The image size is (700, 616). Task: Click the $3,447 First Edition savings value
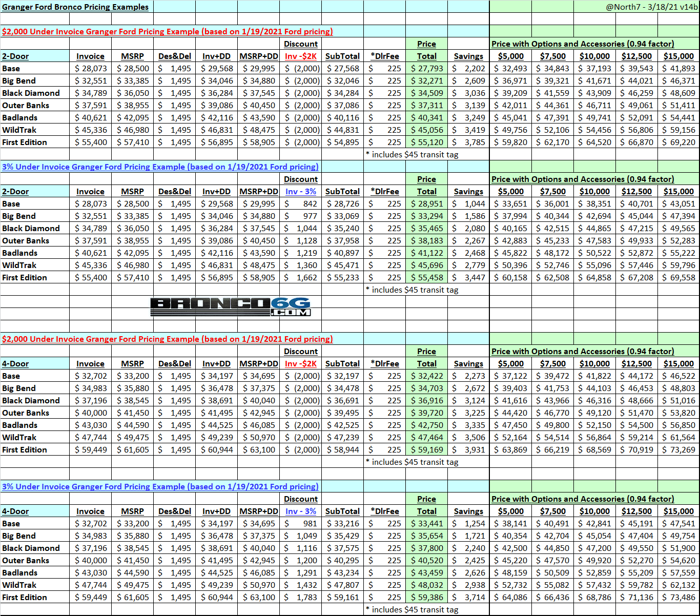(468, 277)
